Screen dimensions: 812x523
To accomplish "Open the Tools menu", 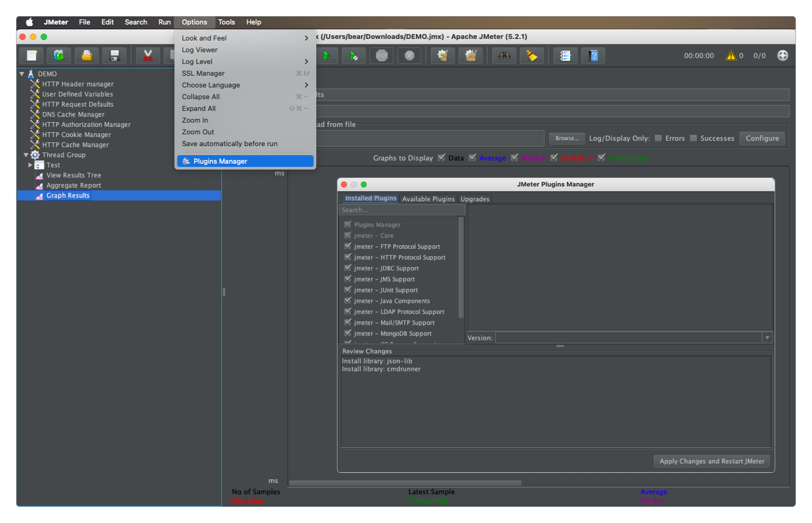I will coord(227,22).
